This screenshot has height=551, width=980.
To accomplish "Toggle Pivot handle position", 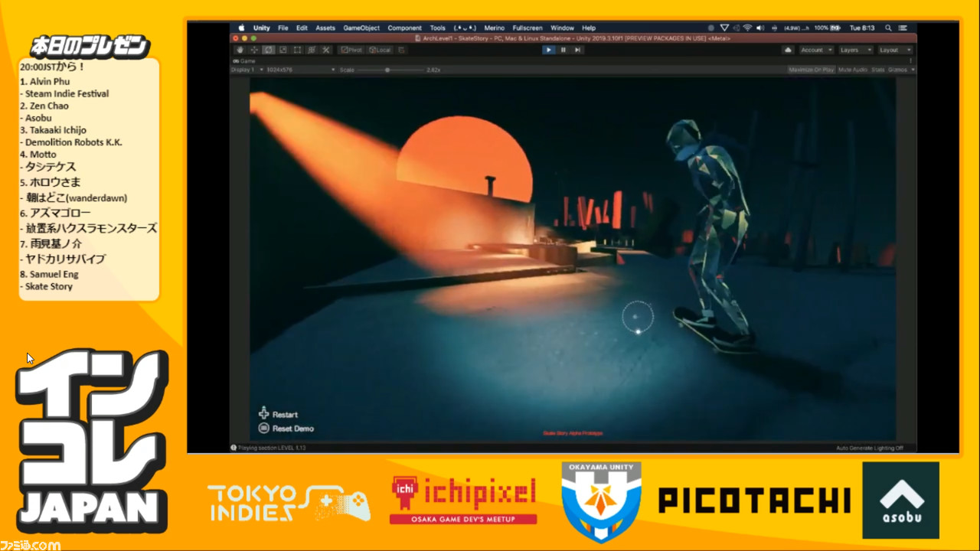I will coord(351,50).
